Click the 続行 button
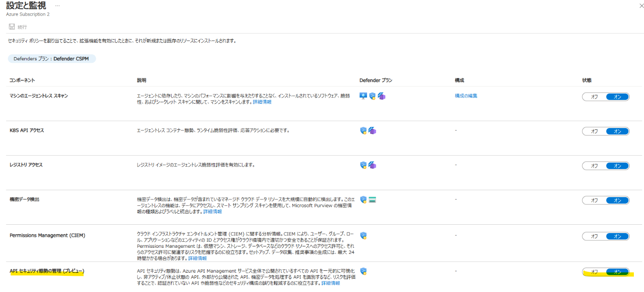The width and height of the screenshot is (644, 292). tap(18, 27)
